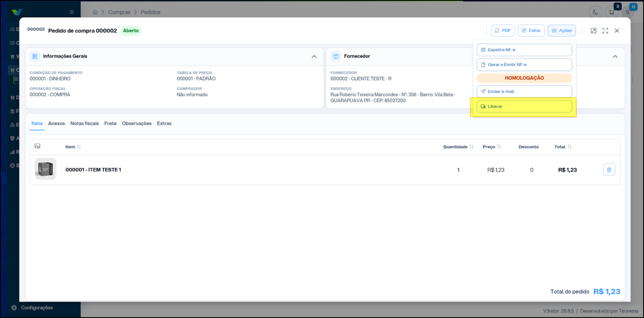The width and height of the screenshot is (644, 318).
Task: Open the Anexos tab
Action: click(x=56, y=124)
